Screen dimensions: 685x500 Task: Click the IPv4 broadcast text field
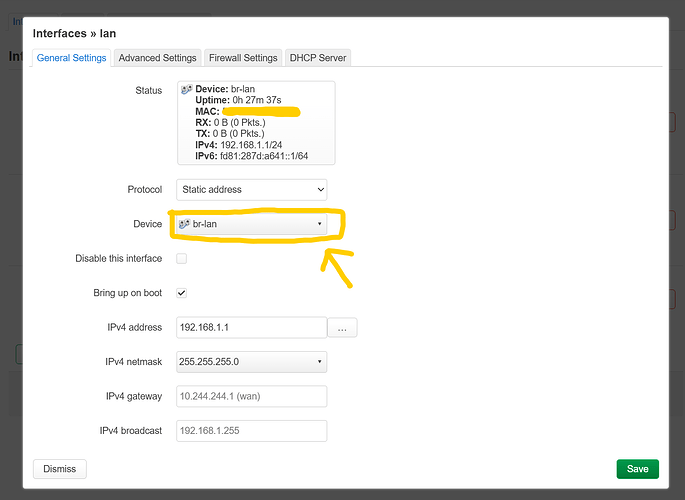tap(251, 431)
